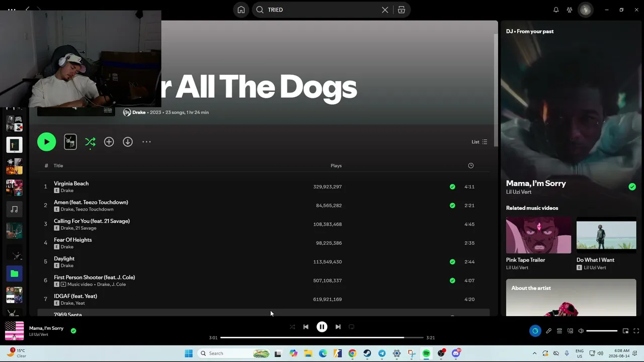Sort tracks by duration clock icon

tap(471, 165)
